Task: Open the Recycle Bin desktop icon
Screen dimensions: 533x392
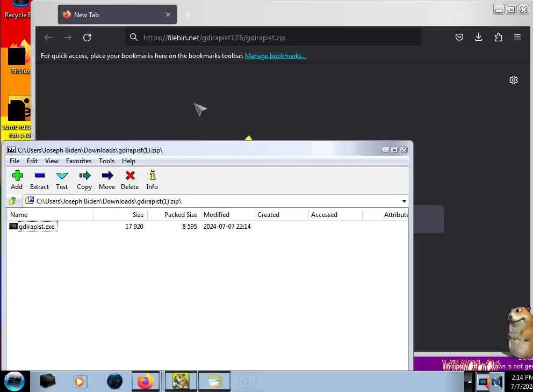Action: 17,10
